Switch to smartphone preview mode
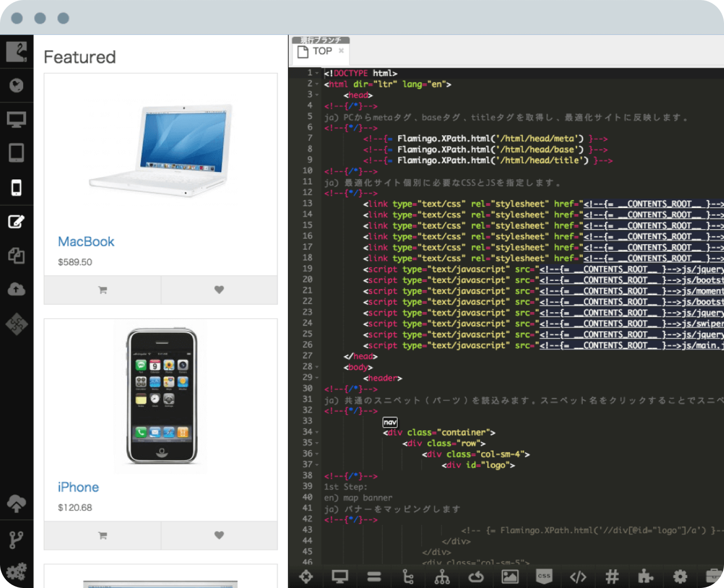The image size is (724, 588). tap(16, 187)
